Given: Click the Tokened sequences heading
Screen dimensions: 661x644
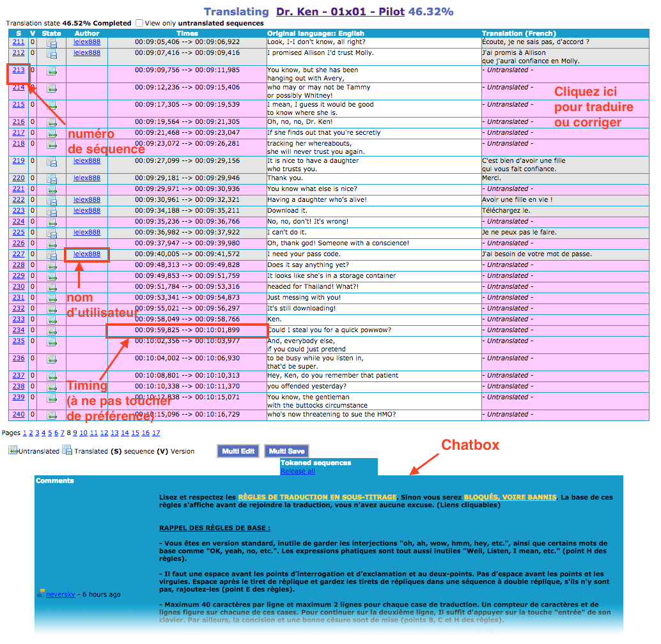Looking at the screenshot, I should click(316, 463).
